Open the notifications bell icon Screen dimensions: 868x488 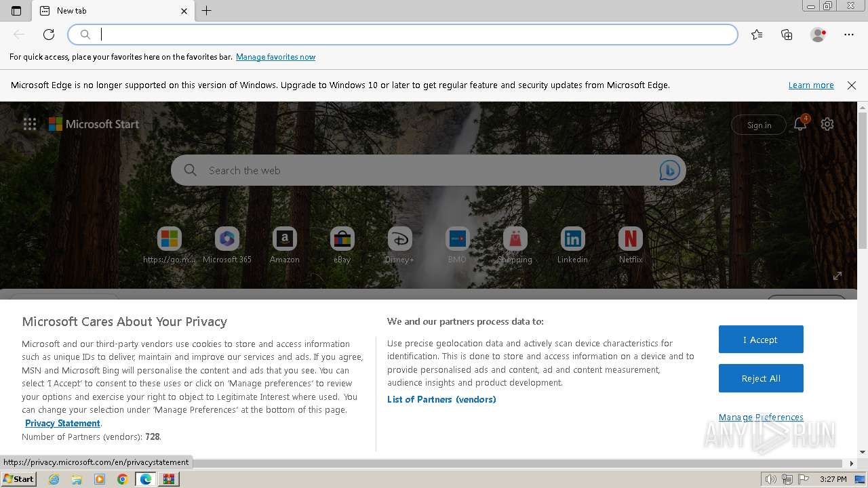point(801,123)
